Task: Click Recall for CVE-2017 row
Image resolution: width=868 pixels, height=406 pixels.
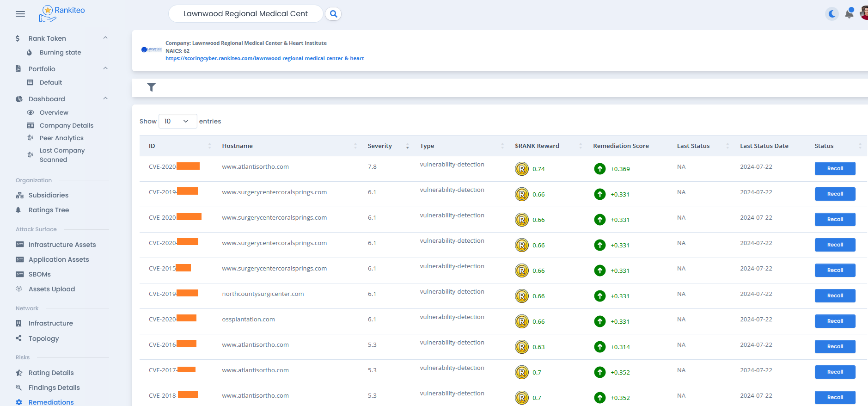Action: [835, 372]
